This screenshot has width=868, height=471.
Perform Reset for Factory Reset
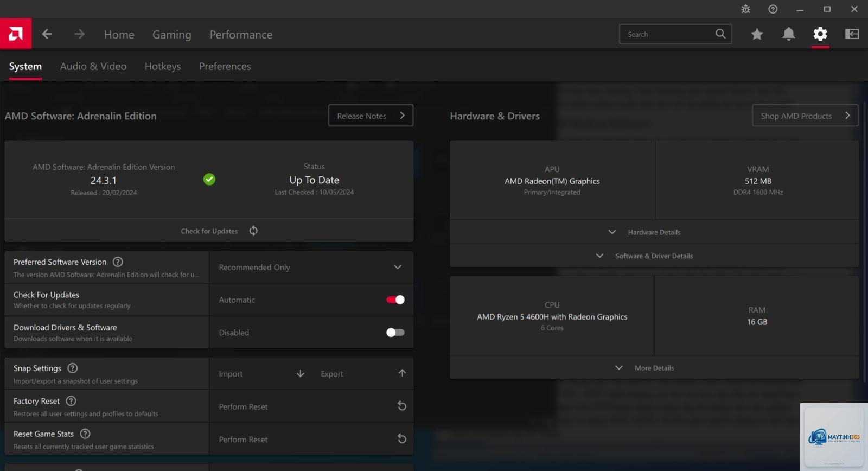point(244,406)
